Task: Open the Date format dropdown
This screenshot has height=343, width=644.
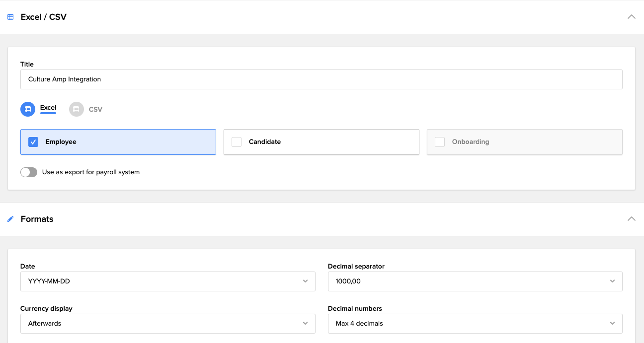Action: 167,281
